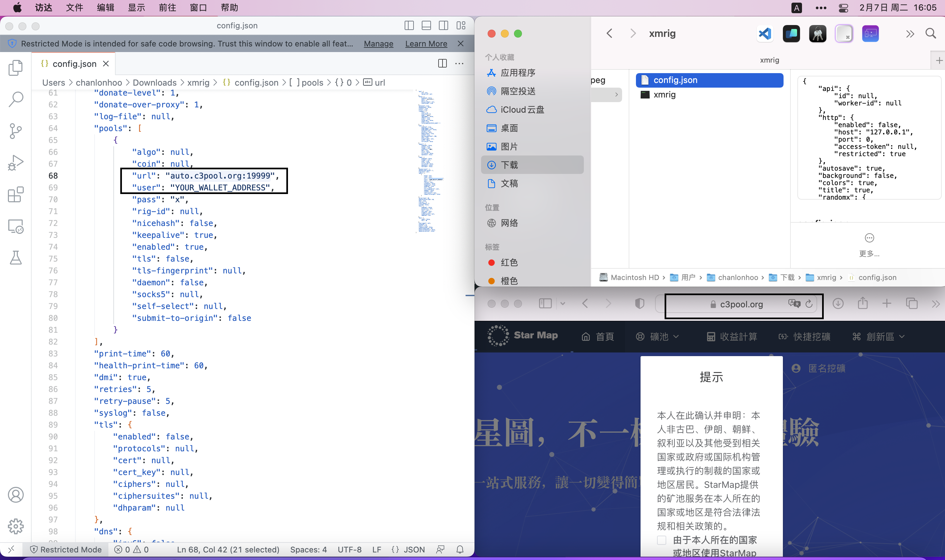Viewport: 945px width, 560px height.
Task: Open the Source Control view
Action: [16, 131]
